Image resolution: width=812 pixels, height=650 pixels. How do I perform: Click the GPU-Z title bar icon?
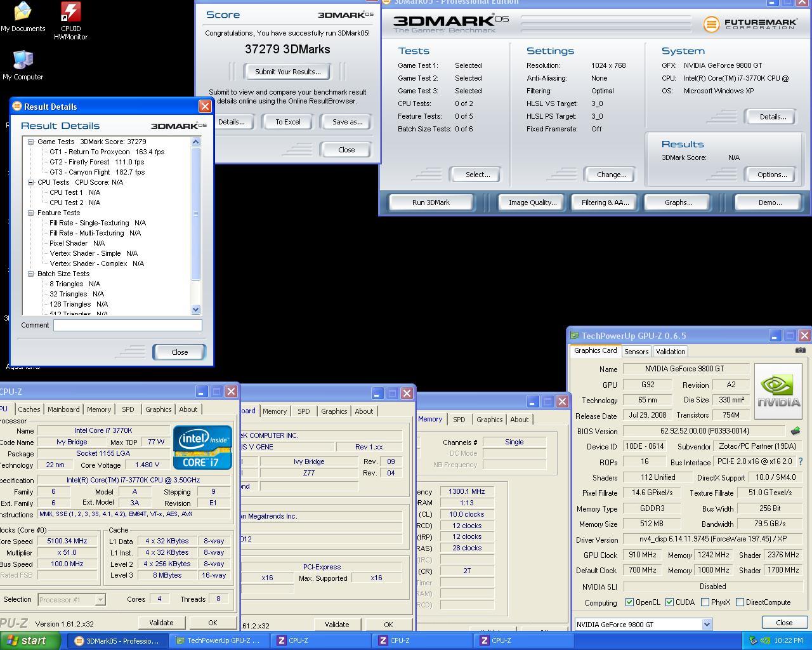pyautogui.click(x=574, y=336)
